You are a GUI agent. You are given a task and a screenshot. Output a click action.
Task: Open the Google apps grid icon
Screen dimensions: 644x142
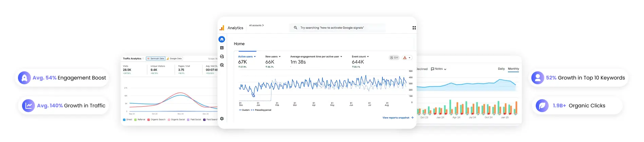coord(414,28)
